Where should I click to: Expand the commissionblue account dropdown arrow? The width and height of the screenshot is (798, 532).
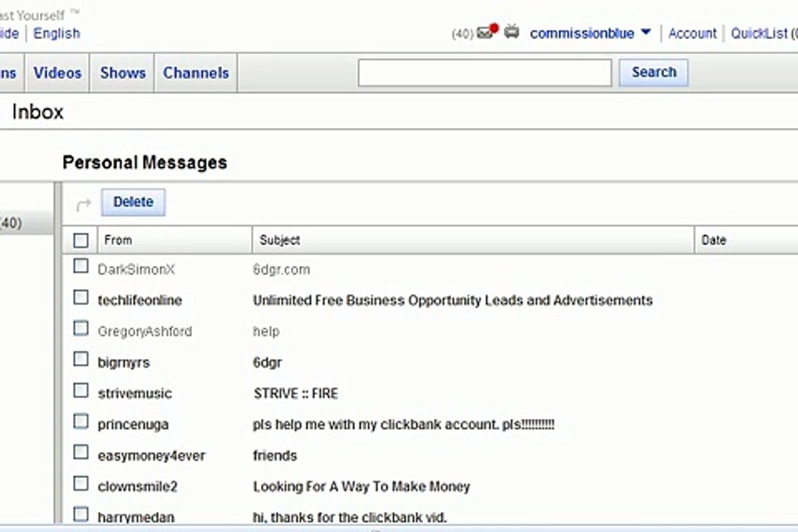pos(646,32)
